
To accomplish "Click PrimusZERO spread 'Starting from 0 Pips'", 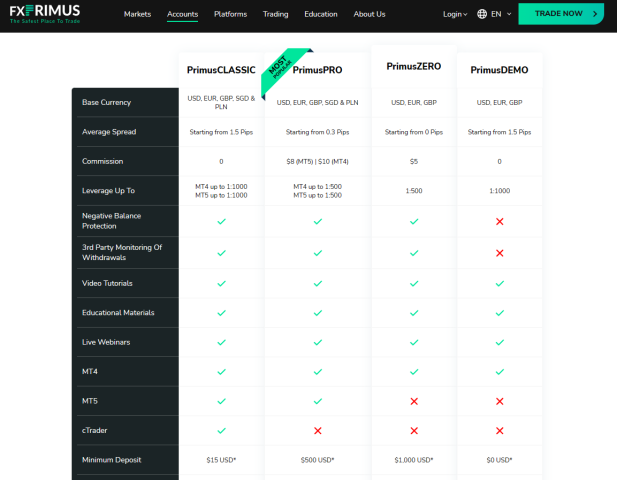I will click(414, 132).
